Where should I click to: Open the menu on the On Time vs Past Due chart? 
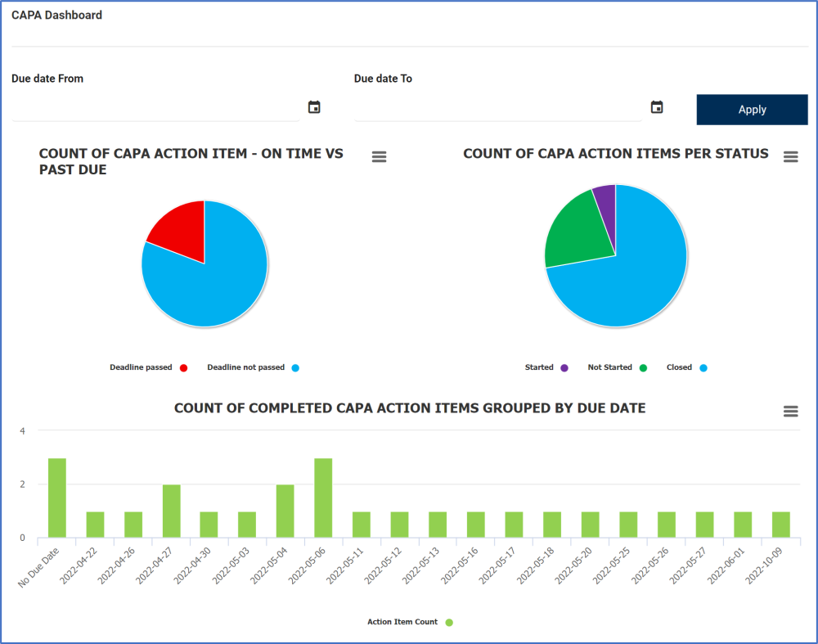coord(379,156)
